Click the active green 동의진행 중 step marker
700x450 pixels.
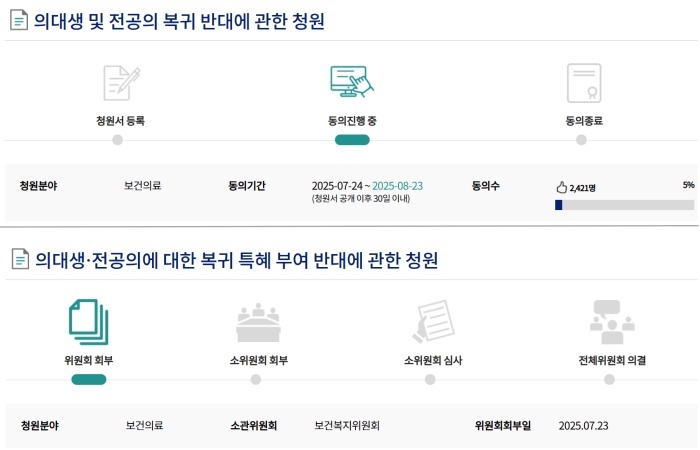coord(352,140)
